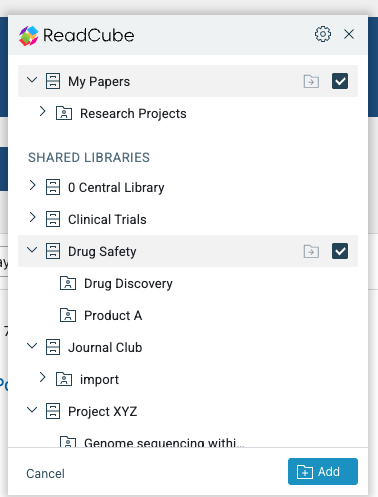Expand the Research Projects folder
Screen dimensions: 378x497
tap(42, 111)
